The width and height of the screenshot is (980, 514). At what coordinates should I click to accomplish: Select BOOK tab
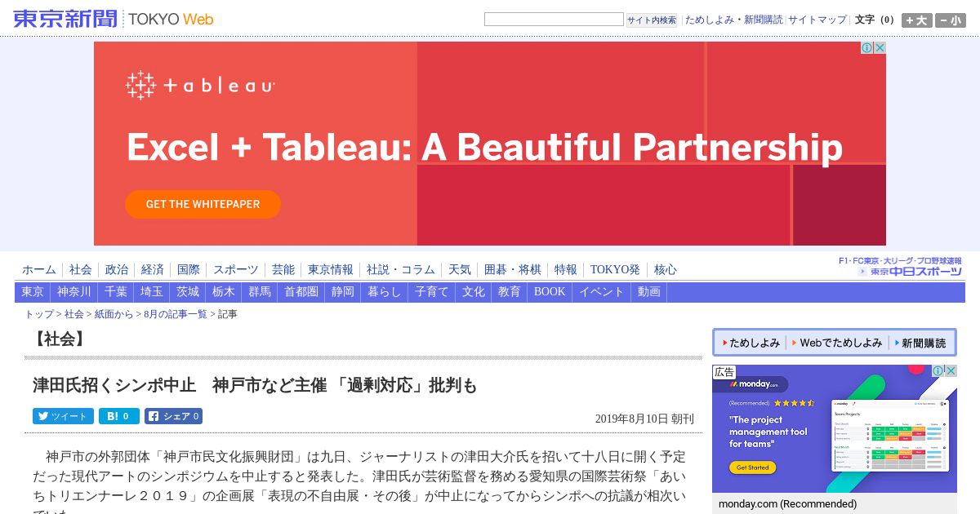tap(550, 292)
